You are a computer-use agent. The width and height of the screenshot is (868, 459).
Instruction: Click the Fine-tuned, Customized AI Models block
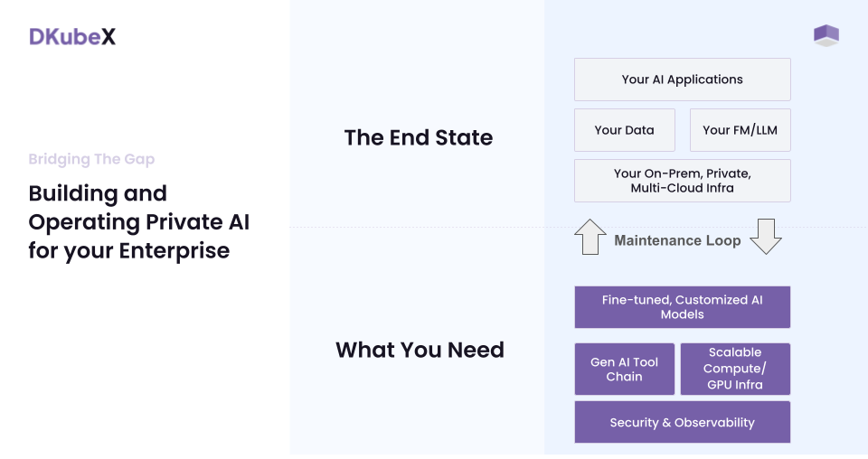[x=682, y=307]
